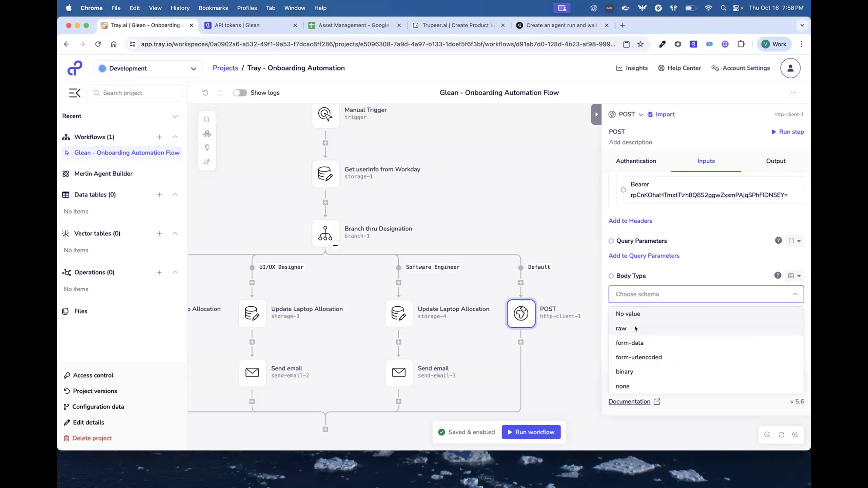The width and height of the screenshot is (868, 488).
Task: Collapse the left sidebar with the panel icon
Action: [x=75, y=93]
